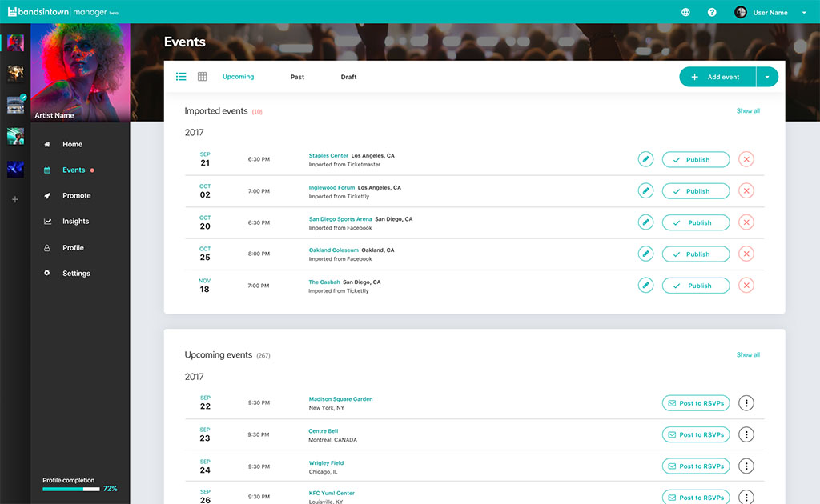
Task: Open the help question mark
Action: pyautogui.click(x=712, y=12)
